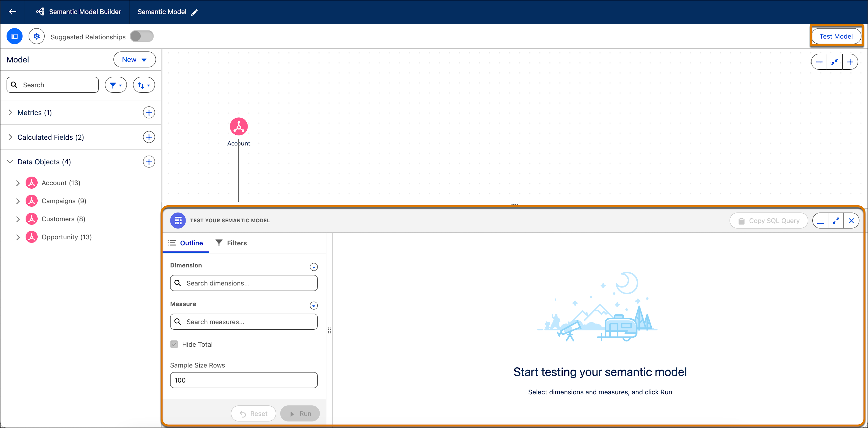Open the Dimension dropdown arrow
This screenshot has height=428, width=868.
(x=314, y=267)
